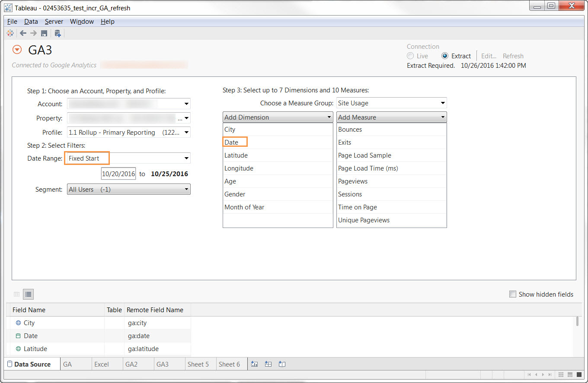Click the start date field showing 10/20/2016
588x383 pixels.
(x=118, y=174)
